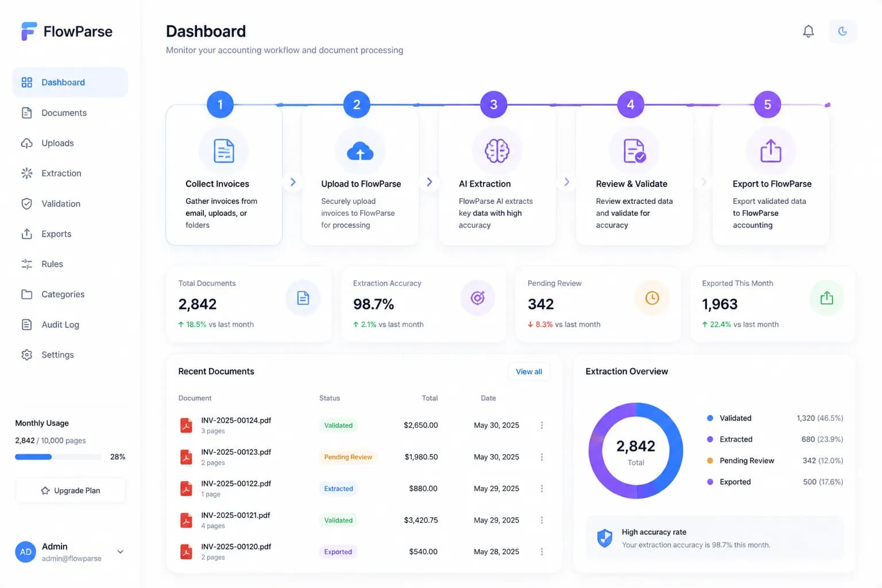Viewport: 882px width, 588px height.
Task: Click the Settings gear icon
Action: (27, 355)
